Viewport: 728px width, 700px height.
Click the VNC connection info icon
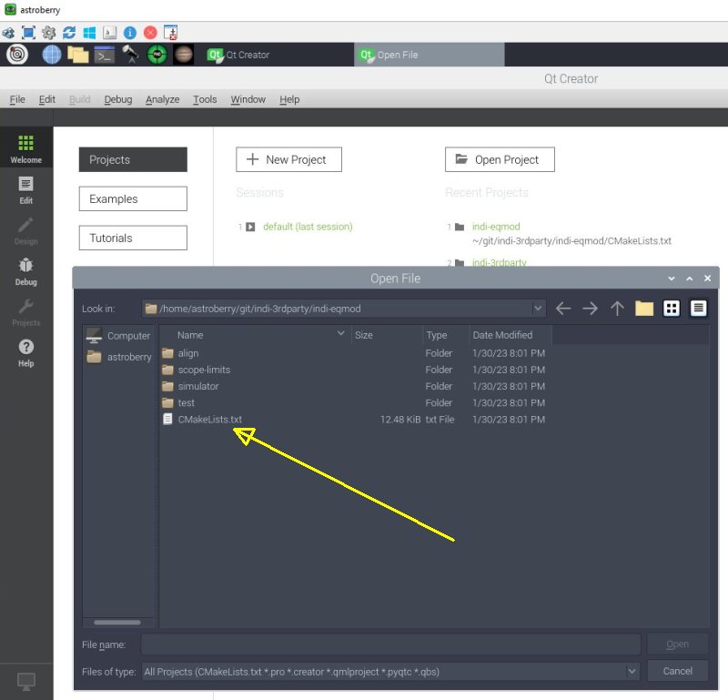(x=130, y=33)
